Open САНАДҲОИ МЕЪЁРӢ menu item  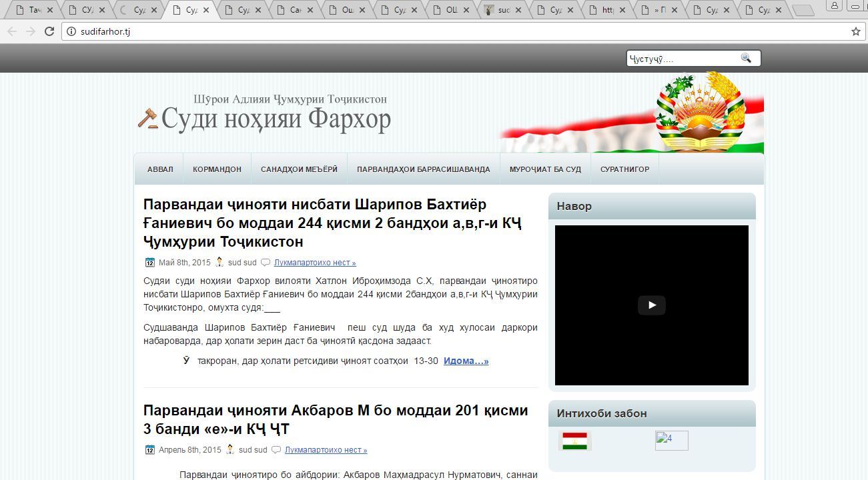299,169
